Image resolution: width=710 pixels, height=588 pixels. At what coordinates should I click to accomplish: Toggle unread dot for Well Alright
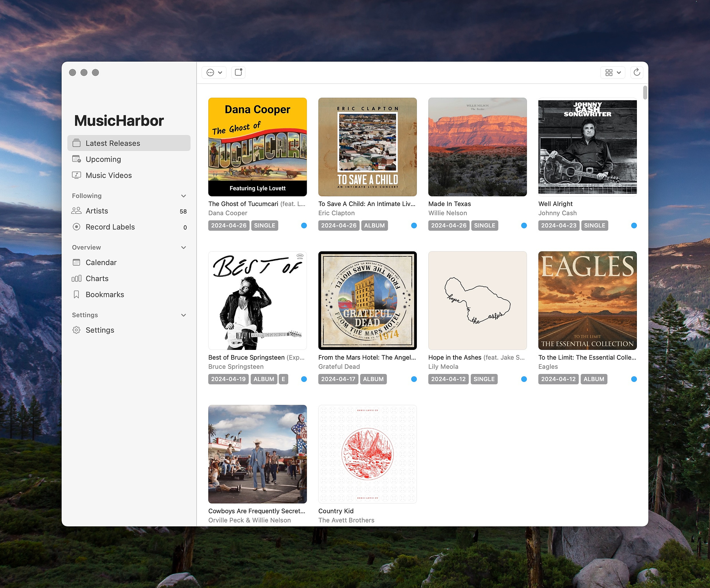(634, 225)
